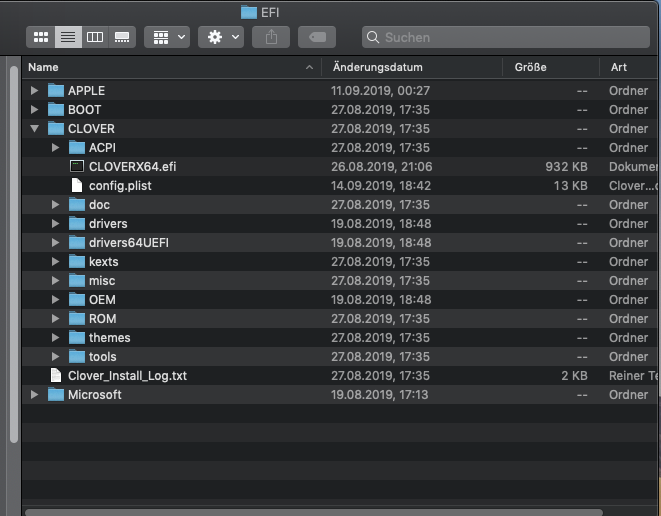Expand the tools folder
The height and width of the screenshot is (516, 661).
55,356
